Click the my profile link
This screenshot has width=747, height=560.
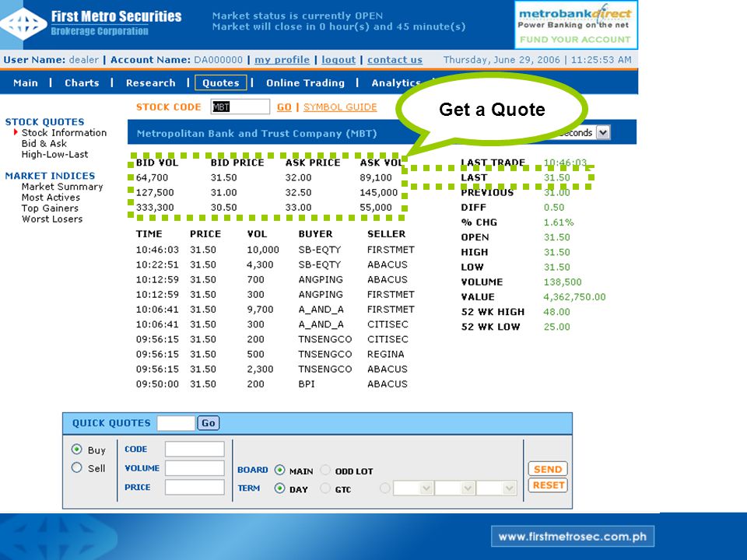click(x=282, y=60)
